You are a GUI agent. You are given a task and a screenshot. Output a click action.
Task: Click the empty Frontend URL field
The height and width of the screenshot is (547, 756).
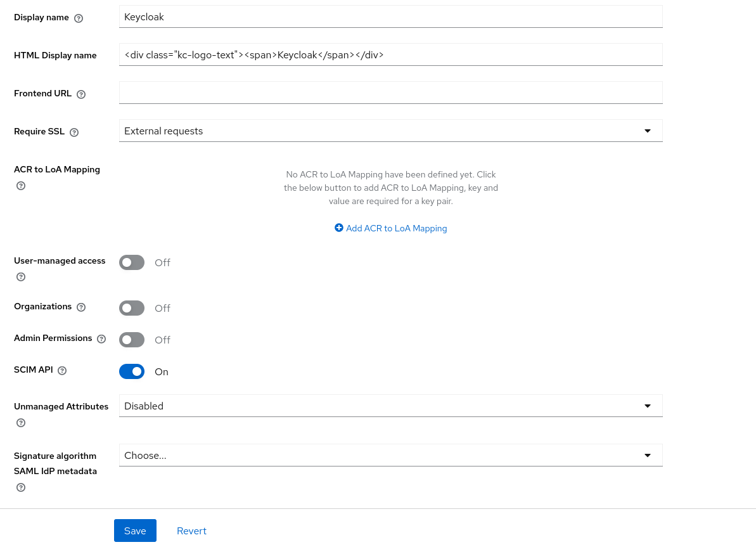[390, 93]
